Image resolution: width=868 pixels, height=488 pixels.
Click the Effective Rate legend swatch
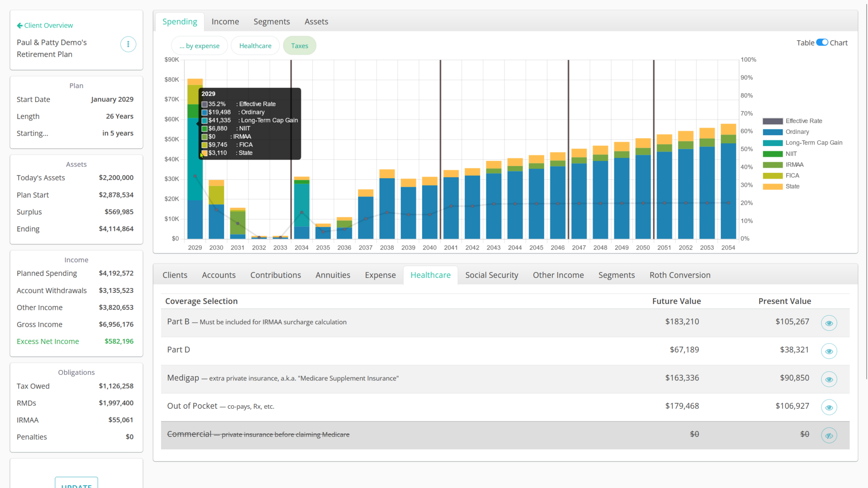(x=772, y=121)
